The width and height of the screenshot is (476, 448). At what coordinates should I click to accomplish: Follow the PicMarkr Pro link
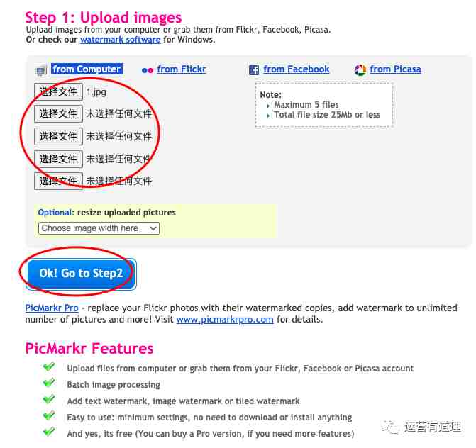pos(52,308)
